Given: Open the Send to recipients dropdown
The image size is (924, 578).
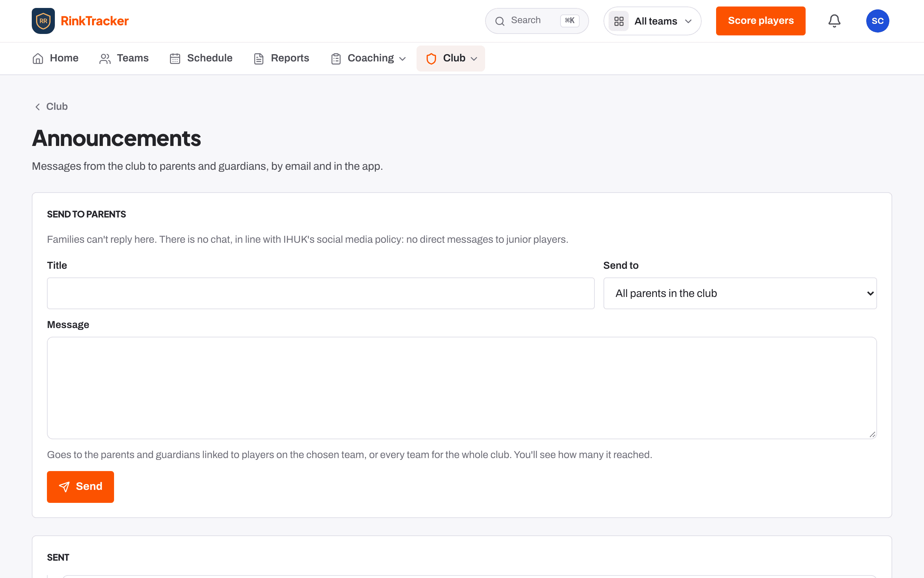Looking at the screenshot, I should 740,293.
